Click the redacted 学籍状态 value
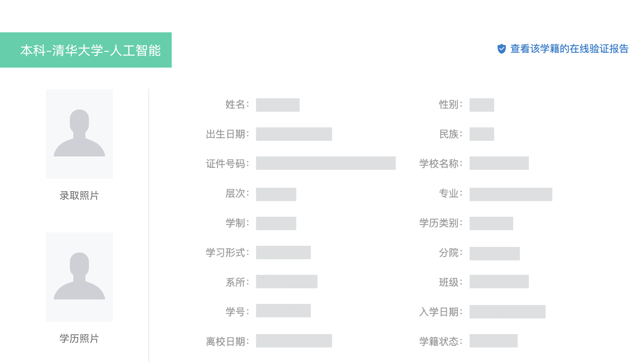The height and width of the screenshot is (362, 644). tap(493, 341)
